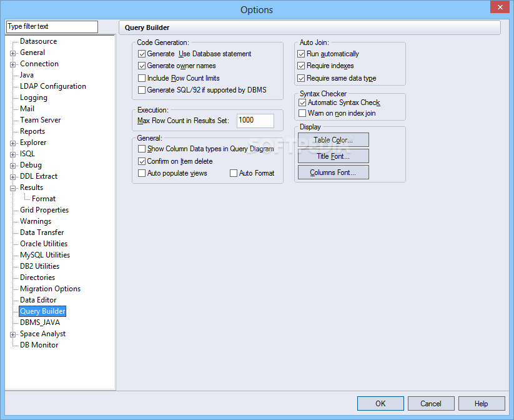Toggle Generate owner names checkbox
Screen dimensions: 514x420
pos(142,66)
